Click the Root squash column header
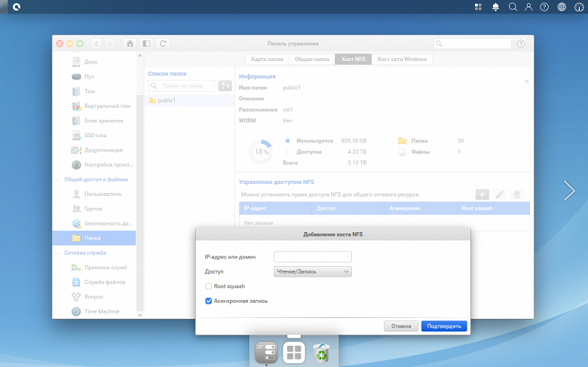The image size is (588, 367). [x=493, y=209]
